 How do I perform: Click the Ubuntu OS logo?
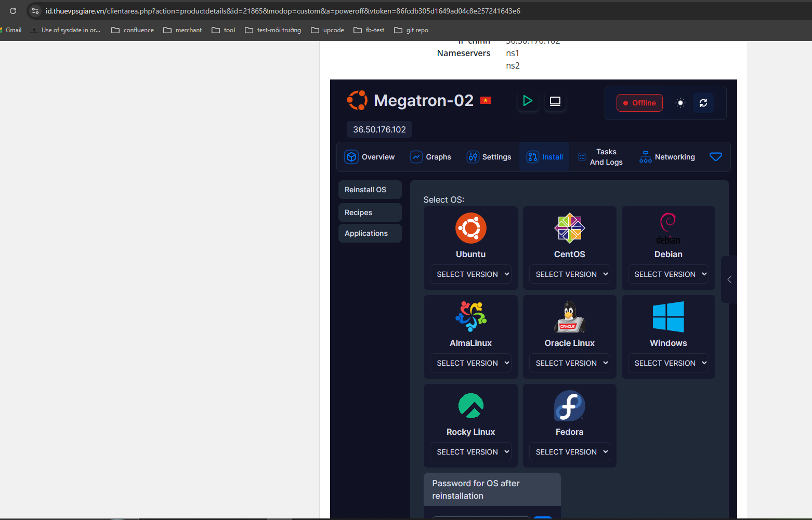click(471, 228)
